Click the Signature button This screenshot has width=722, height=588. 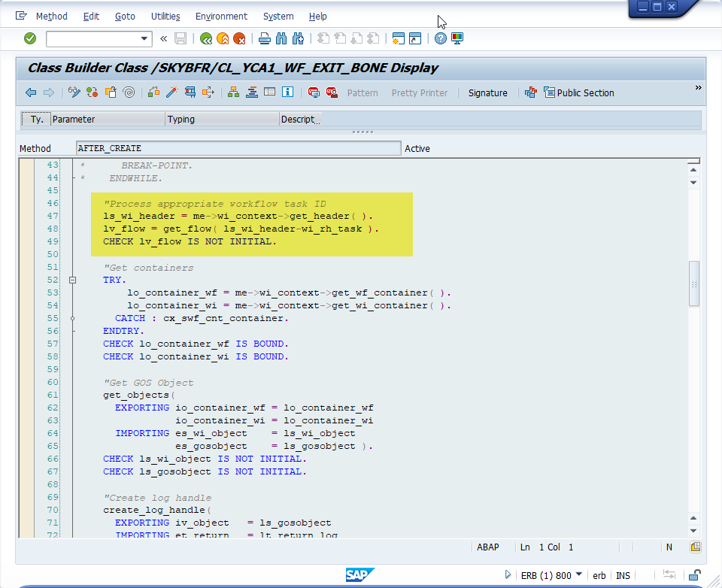(x=487, y=93)
